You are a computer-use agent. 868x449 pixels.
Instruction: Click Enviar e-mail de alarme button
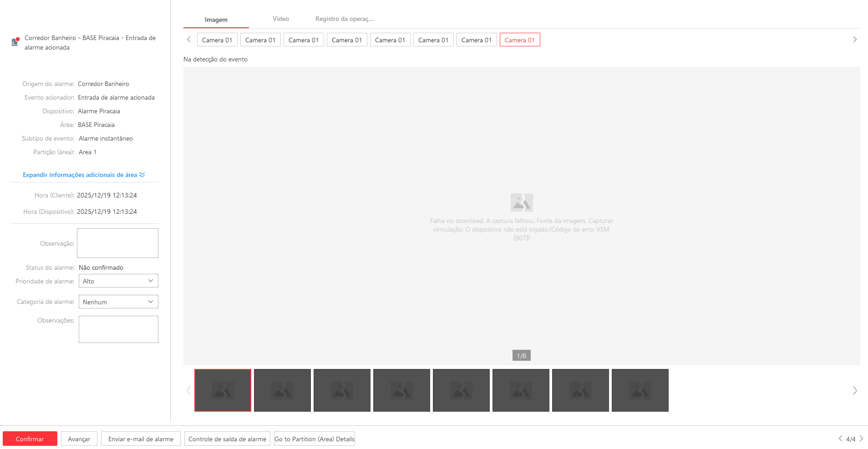[141, 439]
